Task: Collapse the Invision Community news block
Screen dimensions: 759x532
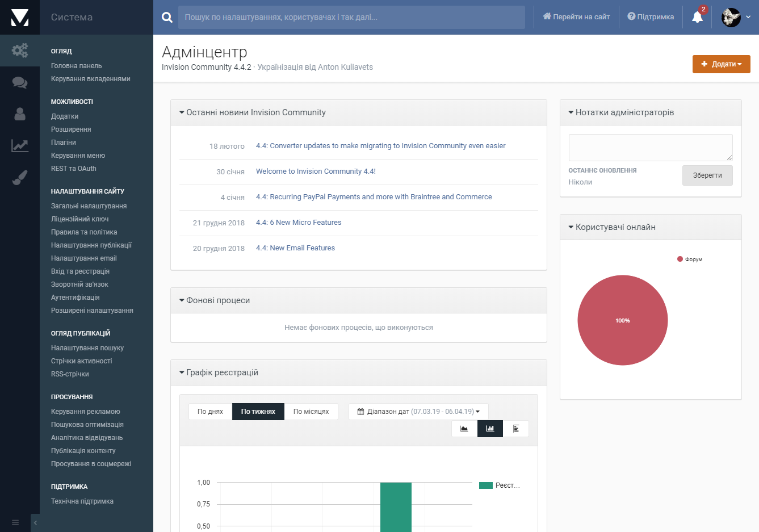Action: tap(182, 112)
